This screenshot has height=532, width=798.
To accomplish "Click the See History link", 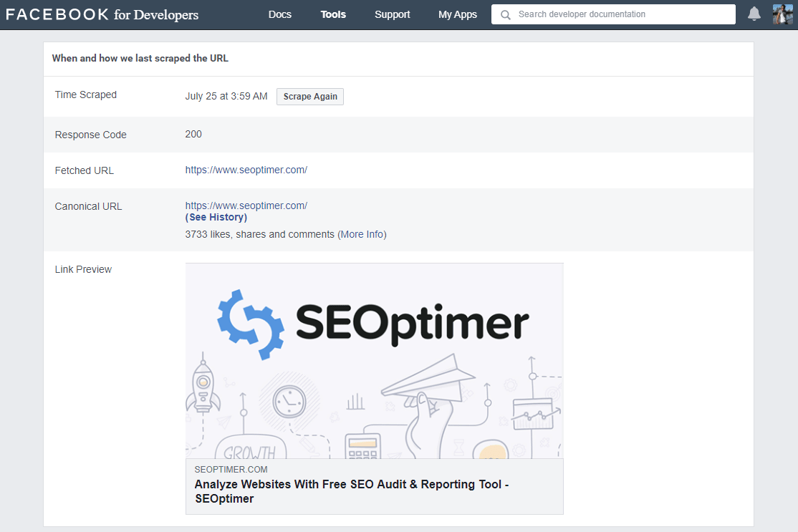I will [x=216, y=217].
